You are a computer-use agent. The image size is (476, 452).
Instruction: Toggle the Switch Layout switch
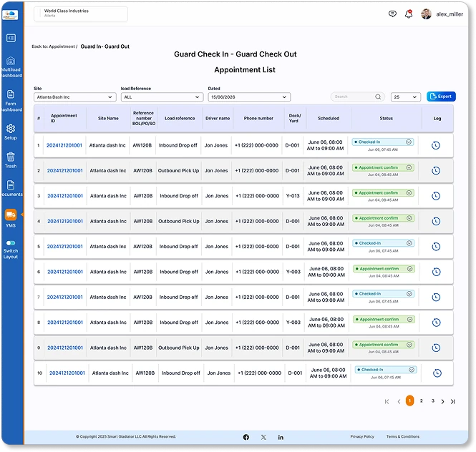click(11, 243)
